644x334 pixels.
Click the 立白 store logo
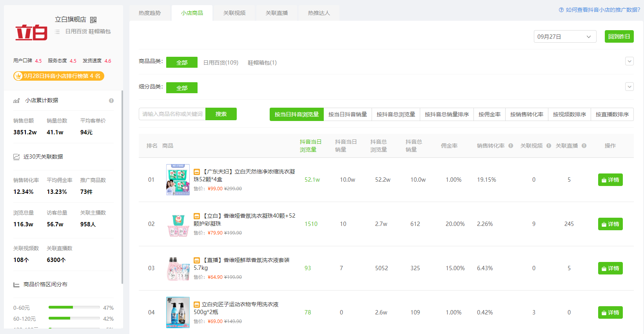pyautogui.click(x=31, y=32)
